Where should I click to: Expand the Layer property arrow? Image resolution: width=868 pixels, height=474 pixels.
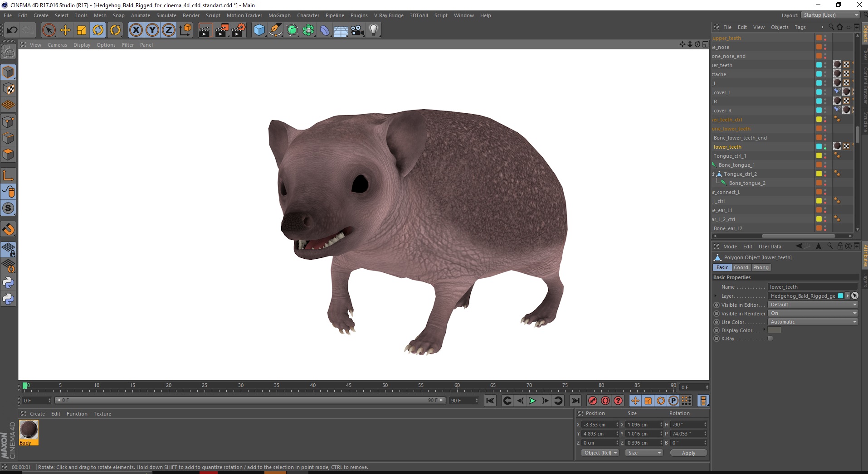pos(716,296)
